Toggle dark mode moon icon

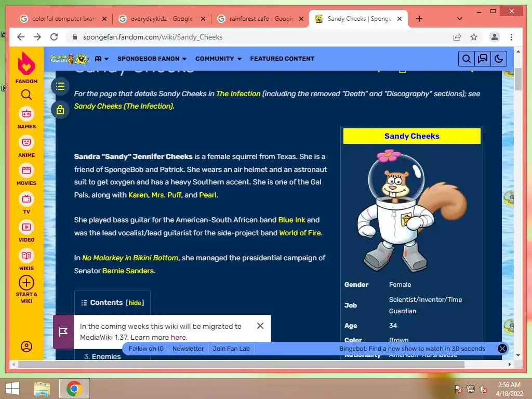(x=498, y=59)
